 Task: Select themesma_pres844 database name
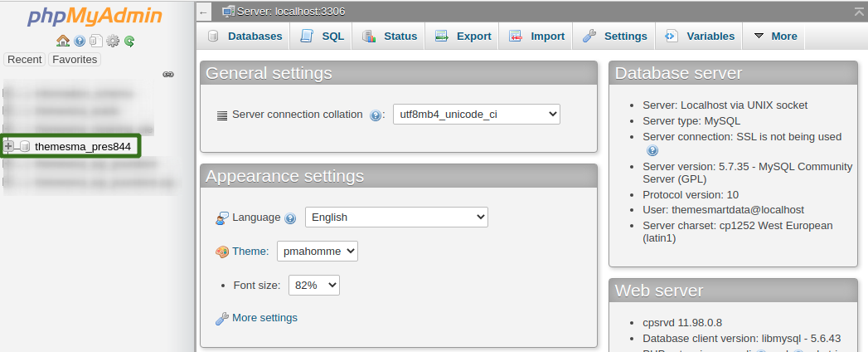click(x=83, y=147)
